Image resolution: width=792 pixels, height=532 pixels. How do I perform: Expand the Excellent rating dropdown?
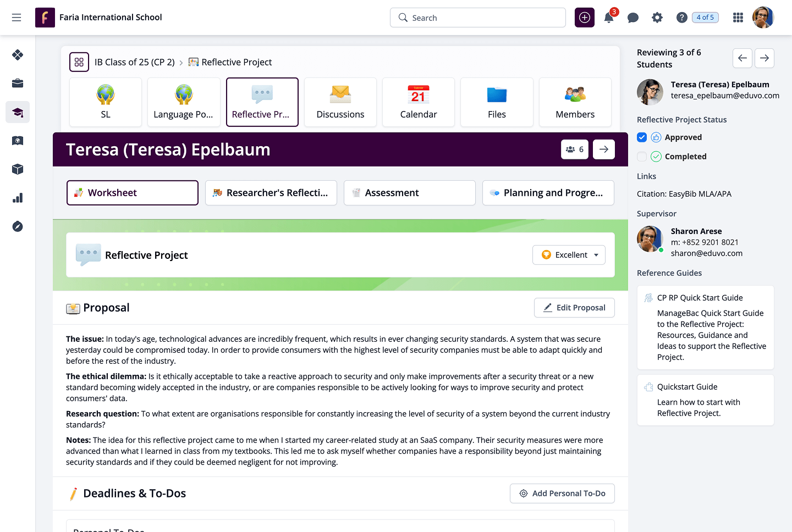coord(569,255)
